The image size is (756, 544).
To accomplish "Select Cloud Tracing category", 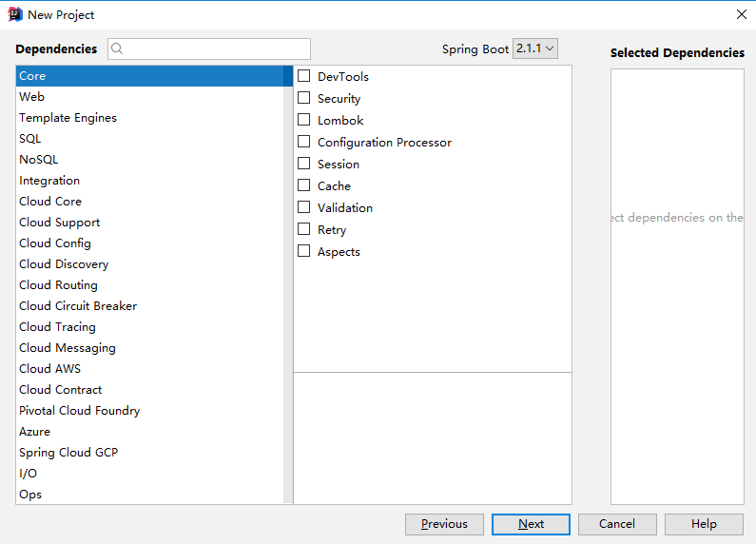I will pyautogui.click(x=150, y=326).
